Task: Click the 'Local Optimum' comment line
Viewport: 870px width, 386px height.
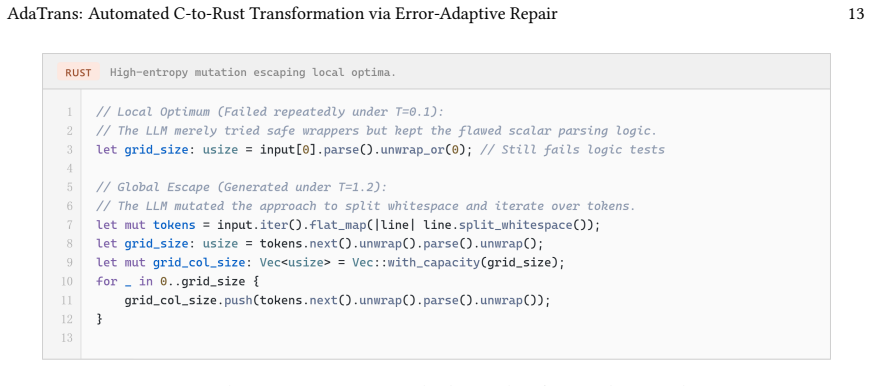Action: tap(270, 112)
